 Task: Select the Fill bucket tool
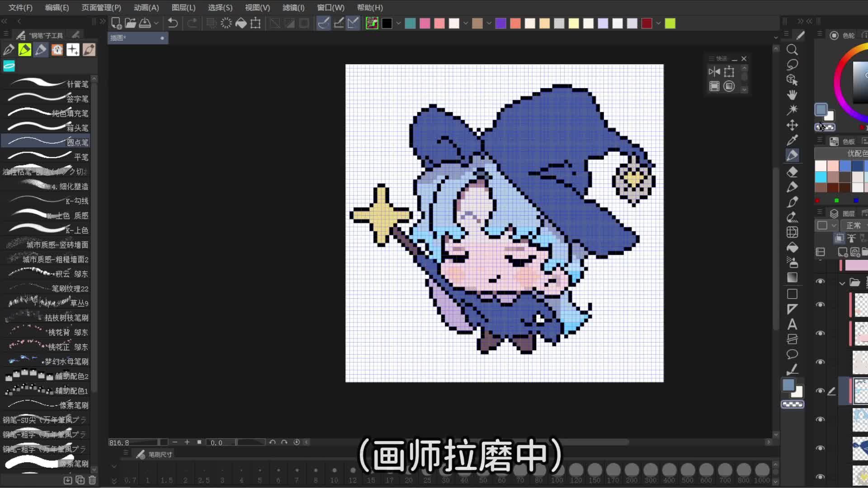click(792, 248)
